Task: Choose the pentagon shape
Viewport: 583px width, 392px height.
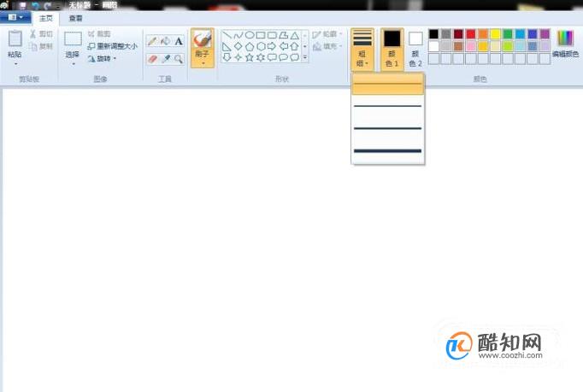Action: point(250,46)
